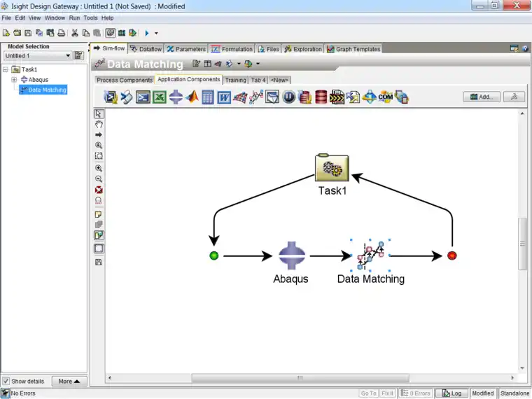Open the dropdown arrow in the Data Matching header
The image size is (532, 399).
click(x=239, y=64)
